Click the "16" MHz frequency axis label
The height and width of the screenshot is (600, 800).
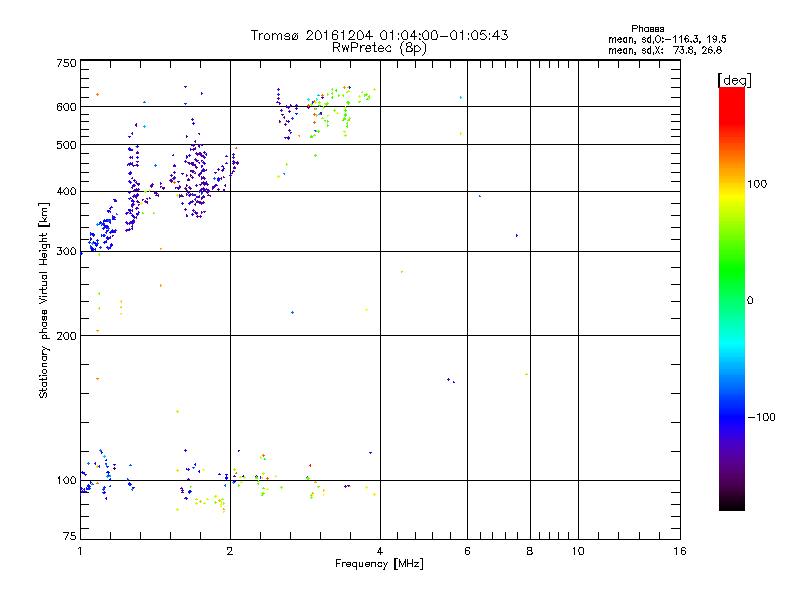(x=680, y=551)
